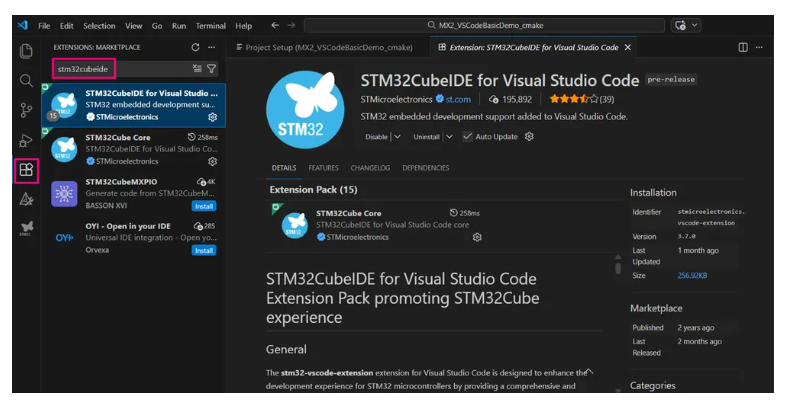The width and height of the screenshot is (786, 403).
Task: Select the CHANGELOG tab
Action: (x=370, y=168)
